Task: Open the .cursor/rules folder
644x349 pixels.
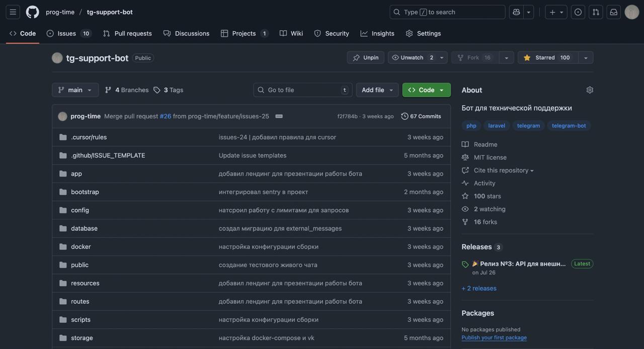Action: [x=89, y=137]
